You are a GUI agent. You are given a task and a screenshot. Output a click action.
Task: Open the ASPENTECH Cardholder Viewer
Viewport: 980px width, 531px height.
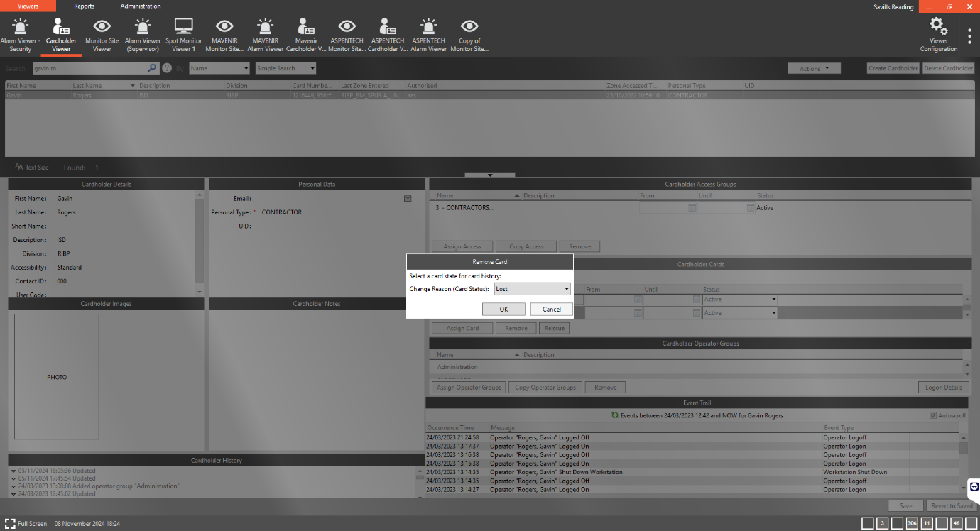point(388,35)
